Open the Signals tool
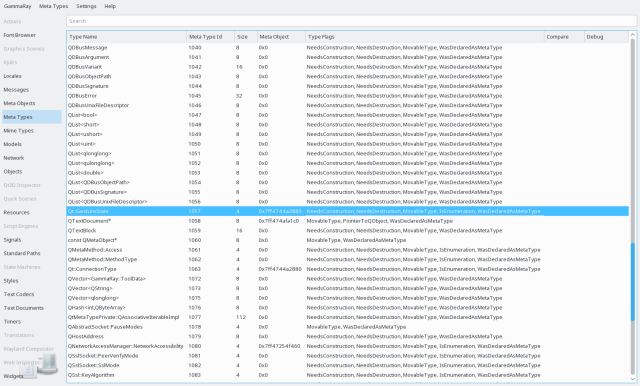Image resolution: width=640 pixels, height=386 pixels. tap(32, 240)
